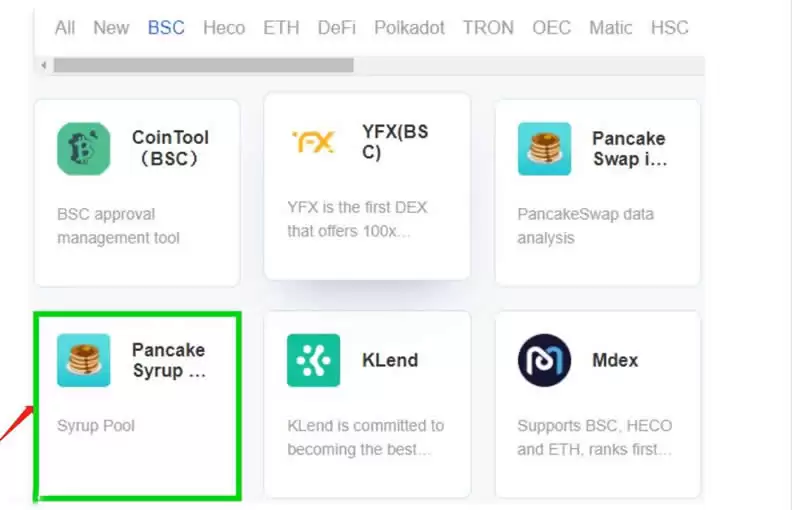Viewport: 800px width, 510px height.
Task: Open the Mdex card title
Action: 615,360
